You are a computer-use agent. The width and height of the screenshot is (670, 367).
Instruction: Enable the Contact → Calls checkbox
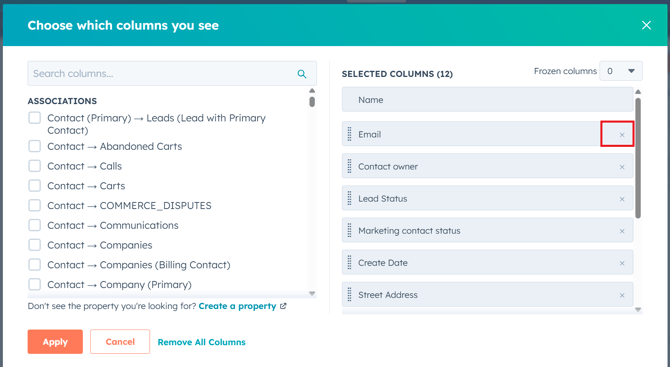point(35,166)
